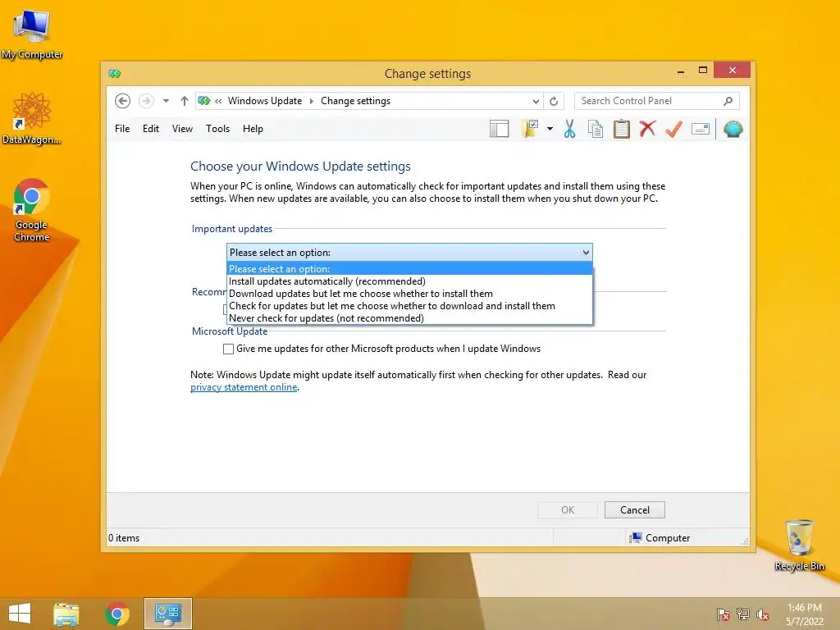Open Google Chrome desktop shortcut
840x630 pixels.
point(32,210)
